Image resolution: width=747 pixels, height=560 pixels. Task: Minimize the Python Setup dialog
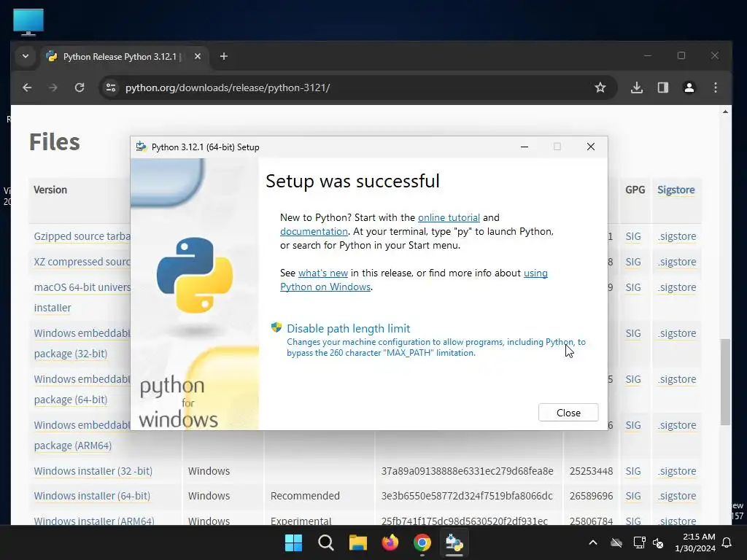[525, 147]
